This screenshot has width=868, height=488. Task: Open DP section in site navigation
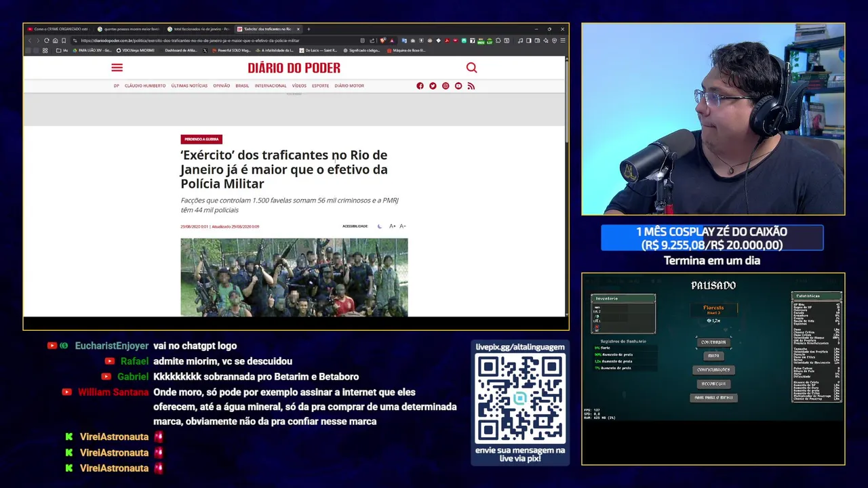[x=116, y=86]
